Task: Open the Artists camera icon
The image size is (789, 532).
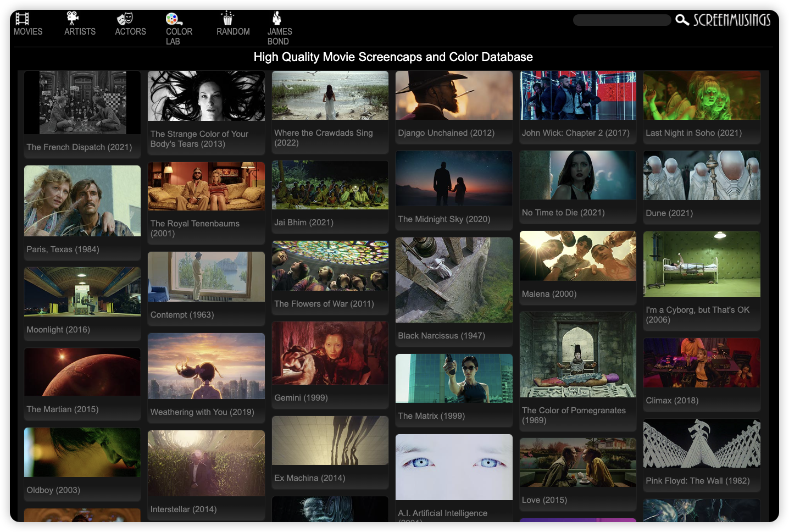Action: pos(72,18)
